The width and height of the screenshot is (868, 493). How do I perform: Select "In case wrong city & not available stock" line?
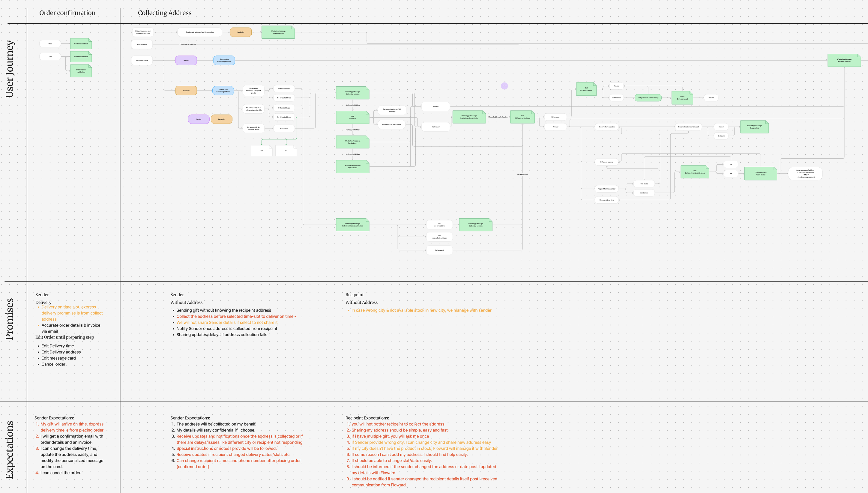421,310
